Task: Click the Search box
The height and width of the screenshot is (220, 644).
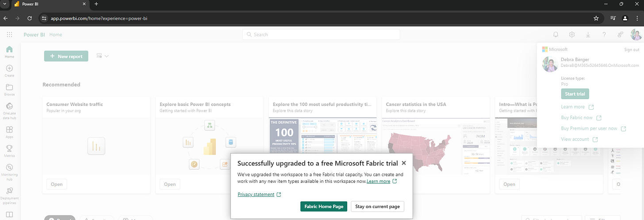Action: tap(321, 35)
